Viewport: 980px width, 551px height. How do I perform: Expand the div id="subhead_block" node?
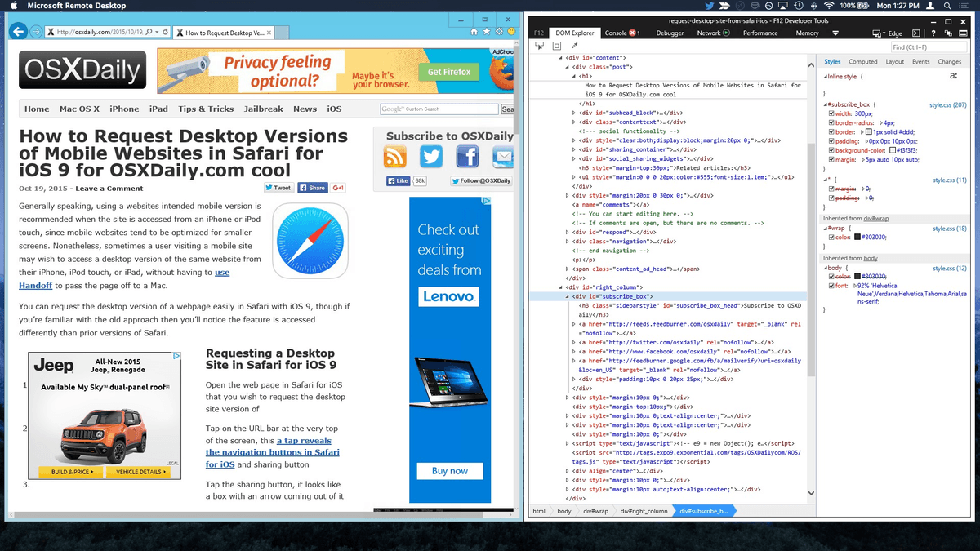point(573,113)
